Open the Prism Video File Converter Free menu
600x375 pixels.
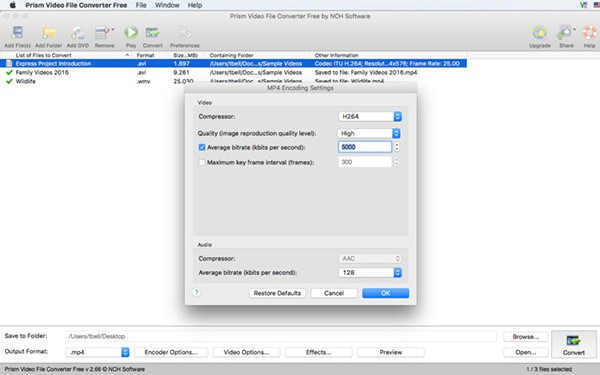tap(76, 5)
